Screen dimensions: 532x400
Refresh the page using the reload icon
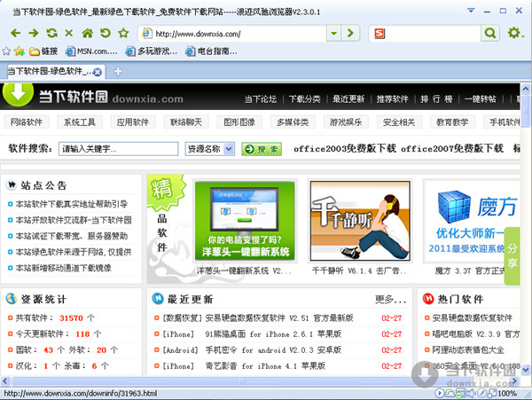pos(51,33)
